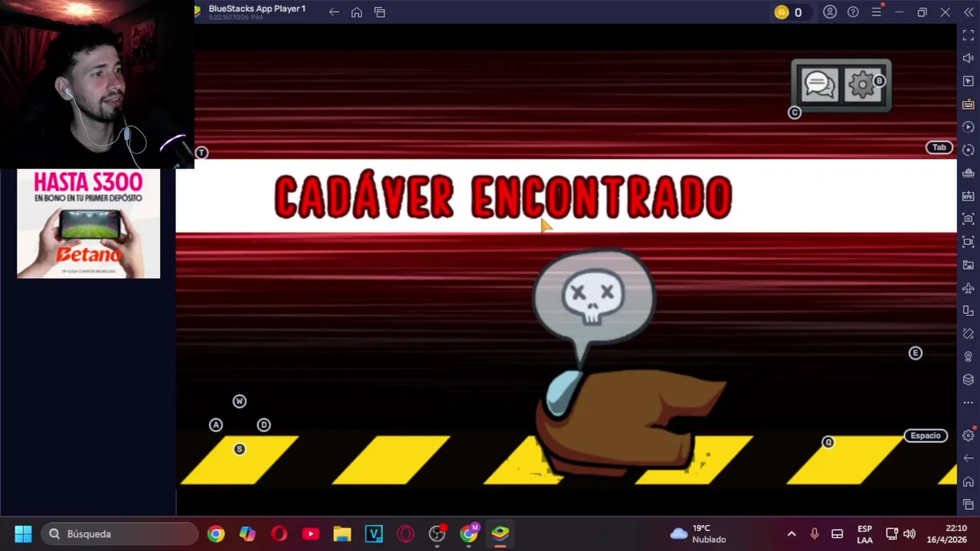Open the BlueStacks help question mark

pyautogui.click(x=853, y=12)
